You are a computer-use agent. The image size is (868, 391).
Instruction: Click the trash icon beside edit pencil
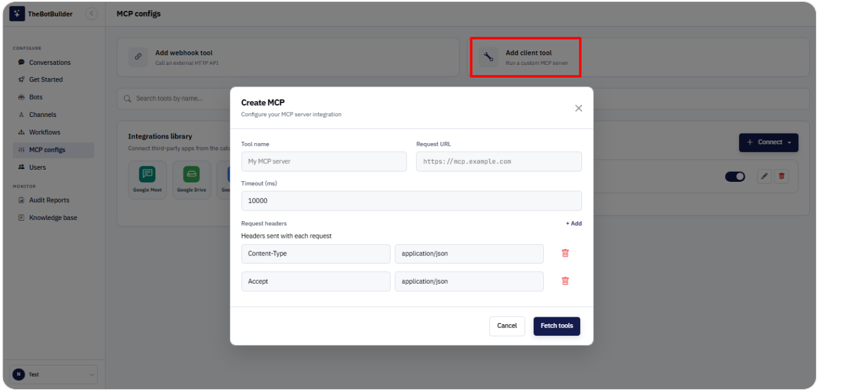pyautogui.click(x=782, y=177)
